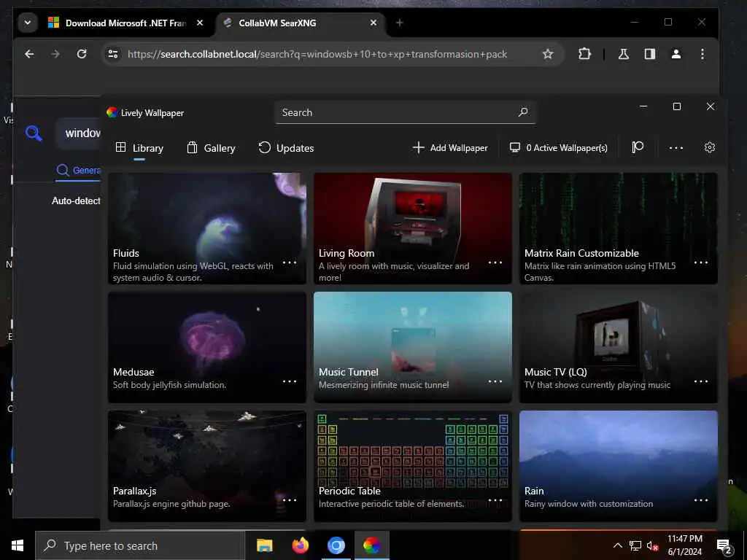Select the Music TV (LQ) wallpaper
Screen dimensions: 747x560
619,347
